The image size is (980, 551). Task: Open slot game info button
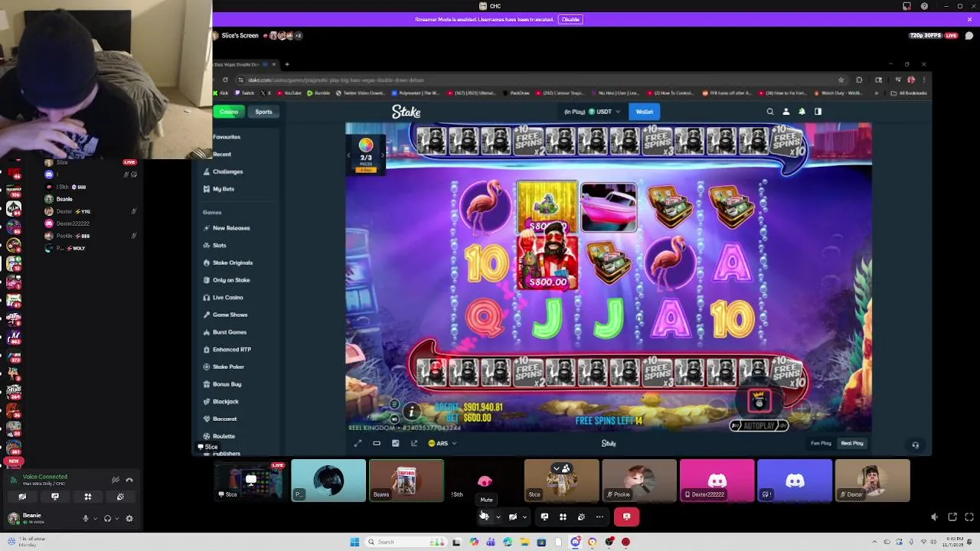click(411, 412)
